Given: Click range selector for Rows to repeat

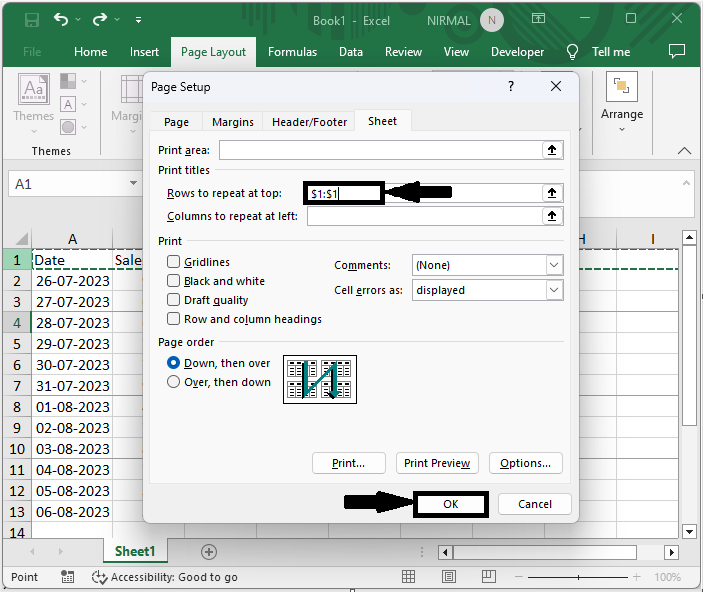Looking at the screenshot, I should pos(551,194).
